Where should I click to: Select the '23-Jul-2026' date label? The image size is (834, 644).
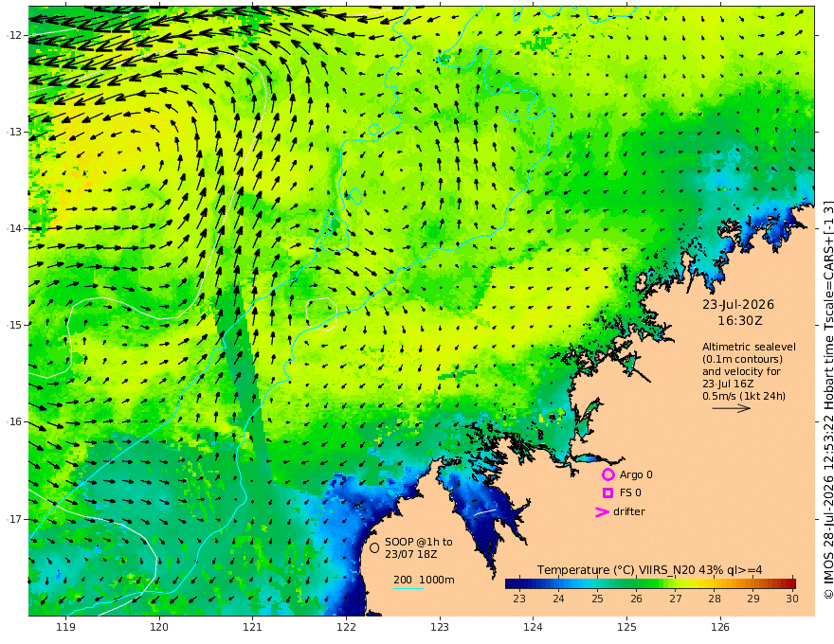point(738,305)
